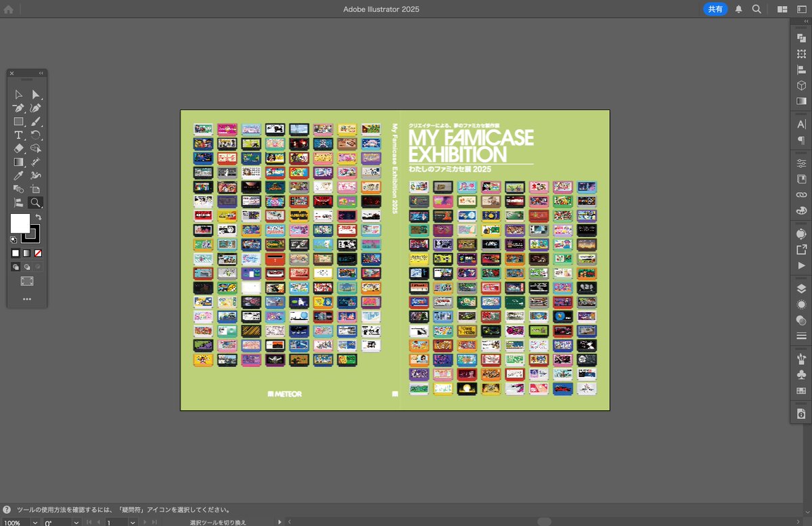
Task: Swap fill and stroke colors
Action: (39, 217)
